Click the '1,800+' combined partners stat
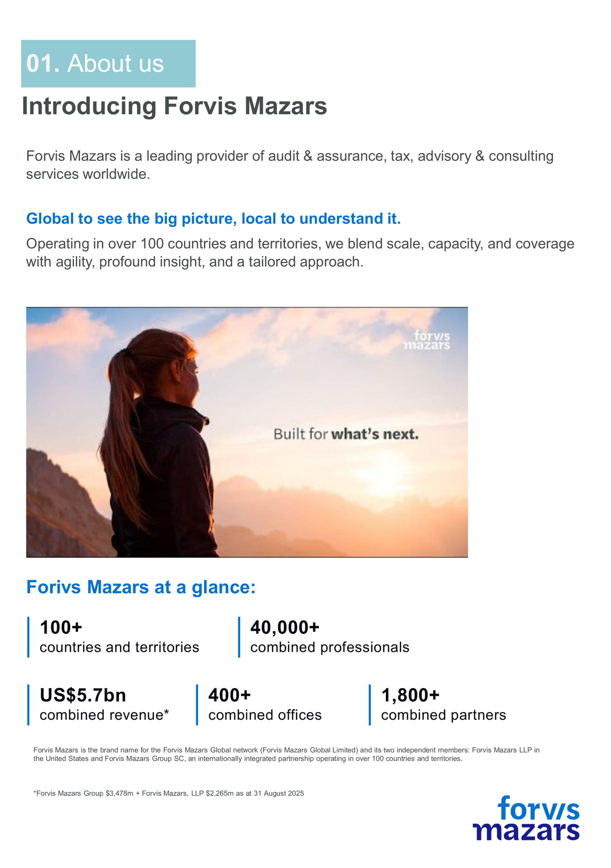 (443, 705)
